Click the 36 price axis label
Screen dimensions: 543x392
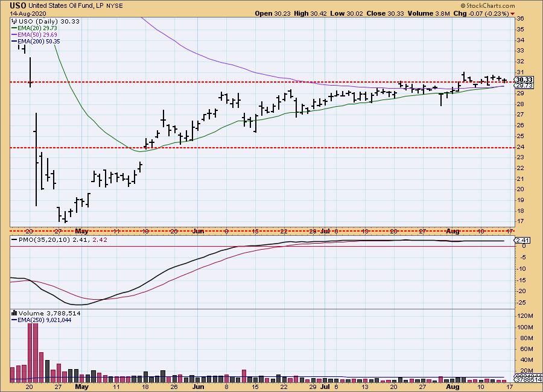[x=520, y=19]
